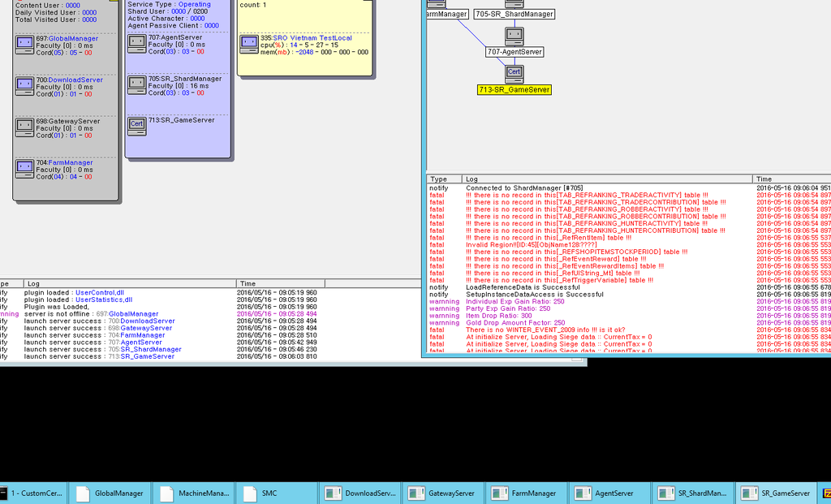
Task: Select the 697 GlobalManager server icon
Action: click(24, 44)
